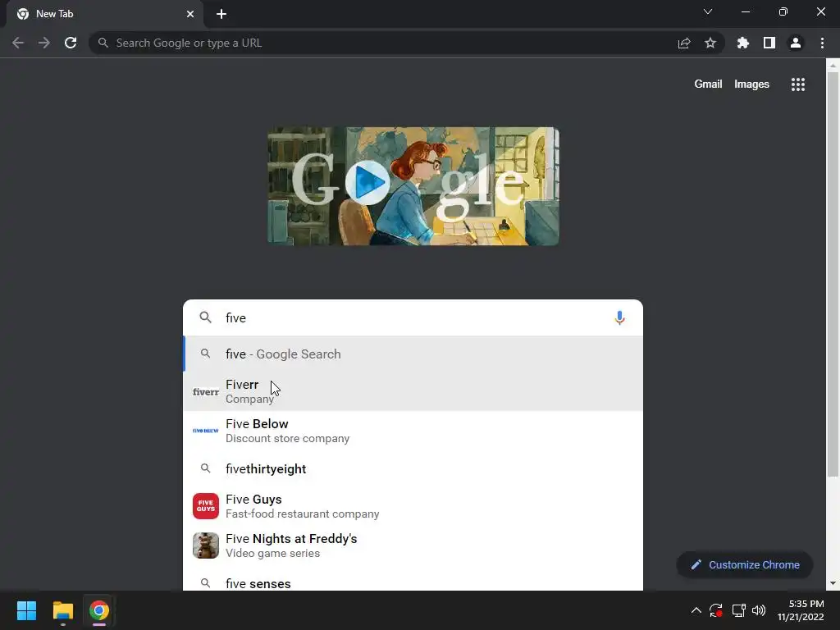Go back using the back arrow

click(18, 43)
